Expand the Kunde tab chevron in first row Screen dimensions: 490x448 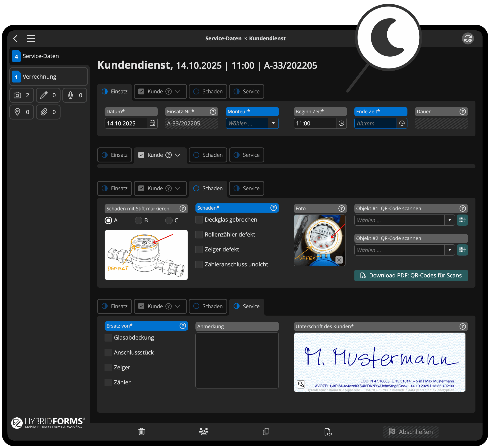[x=178, y=92]
